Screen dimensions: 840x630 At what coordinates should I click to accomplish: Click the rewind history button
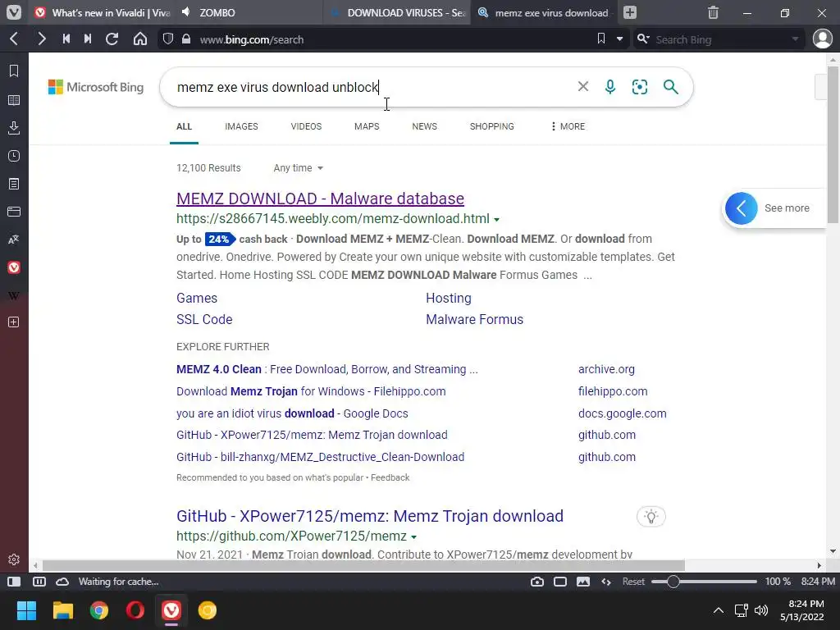coord(66,39)
